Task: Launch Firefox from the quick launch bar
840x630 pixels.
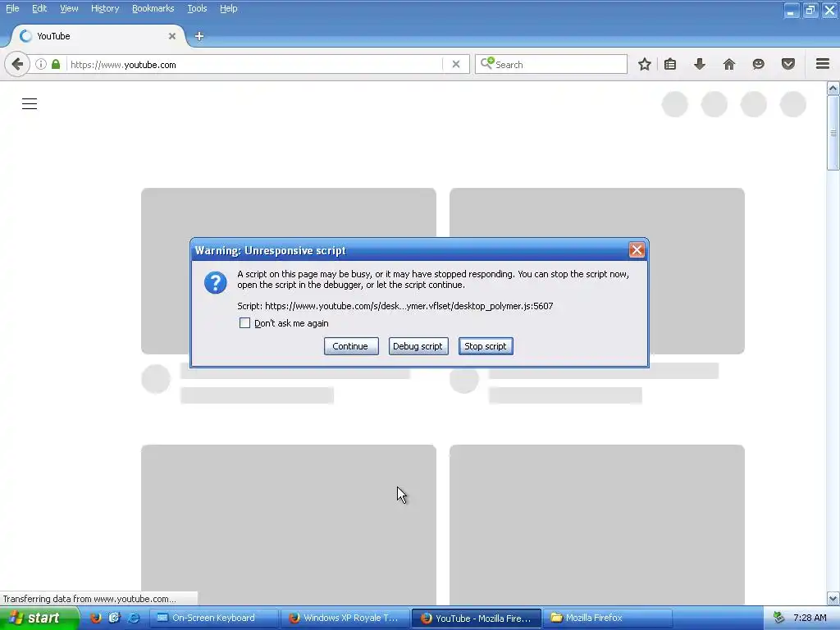Action: [x=96, y=618]
